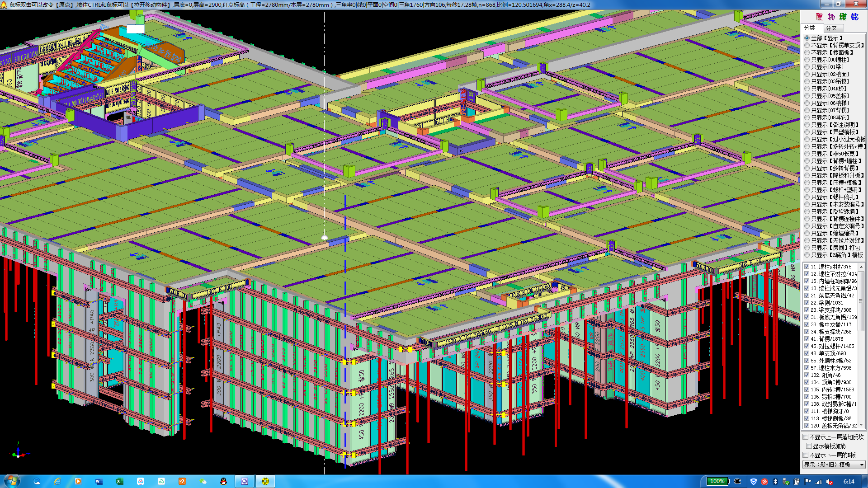This screenshot has height=488, width=868.
Task: Open Internet Explorer from the taskbar
Action: pos(57,481)
